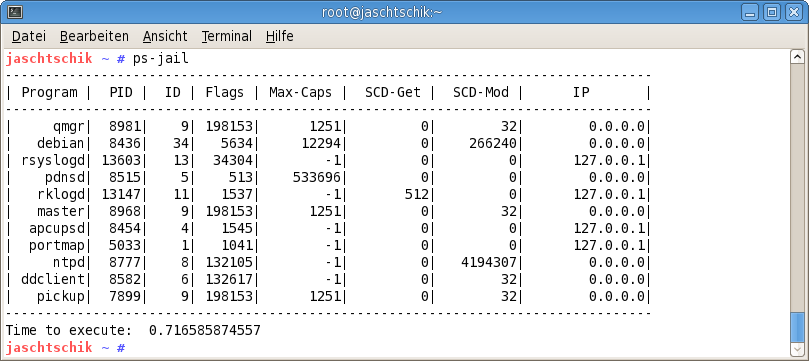Image resolution: width=809 pixels, height=361 pixels.
Task: Click SCD-Mod value '4194307'
Action: click(x=489, y=263)
